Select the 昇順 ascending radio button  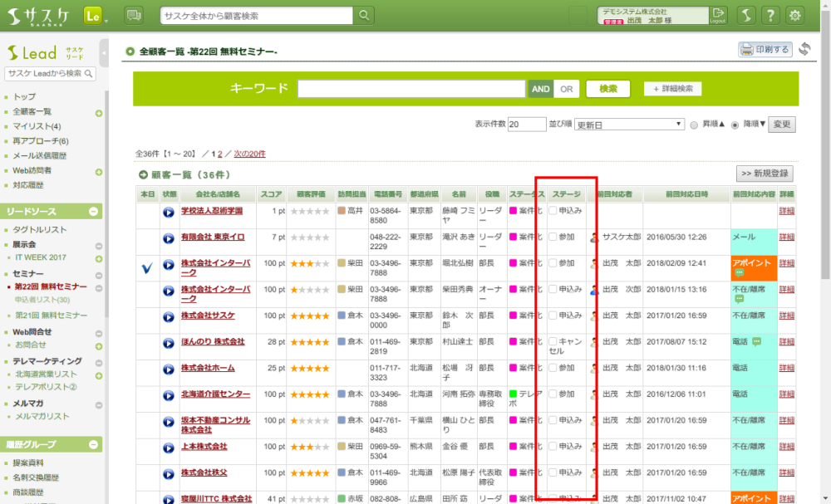tap(694, 125)
